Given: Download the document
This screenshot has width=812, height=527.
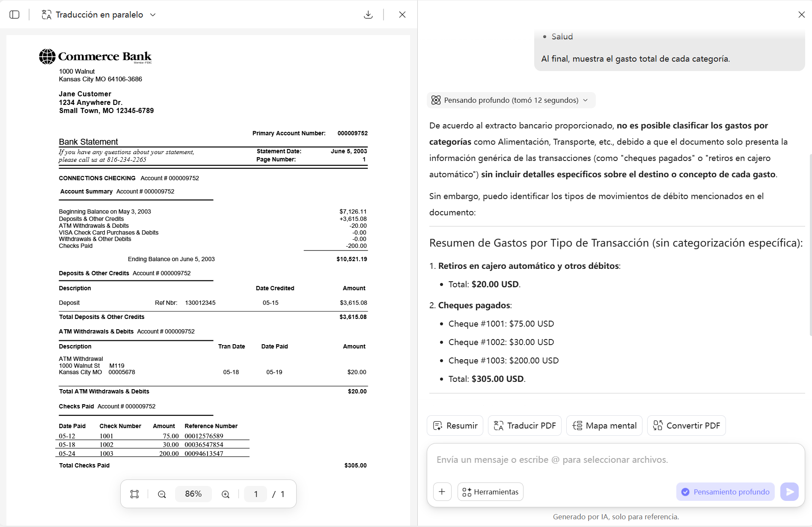Looking at the screenshot, I should tap(368, 15).
